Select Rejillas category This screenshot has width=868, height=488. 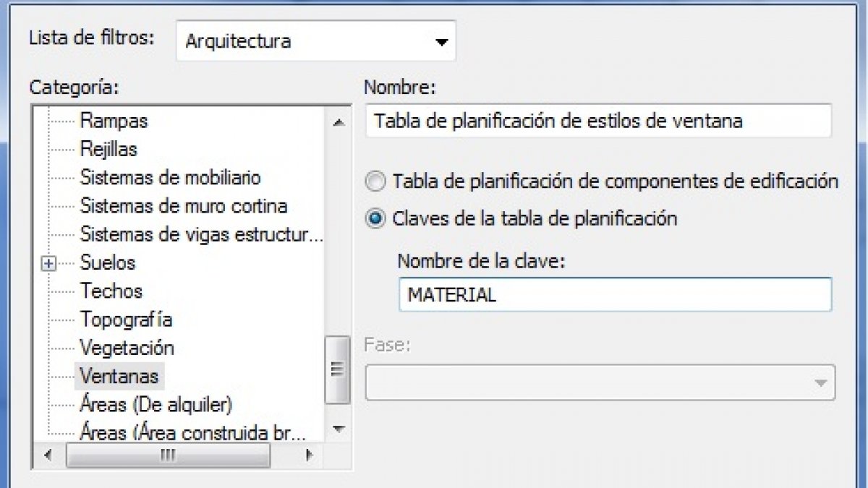click(x=109, y=150)
